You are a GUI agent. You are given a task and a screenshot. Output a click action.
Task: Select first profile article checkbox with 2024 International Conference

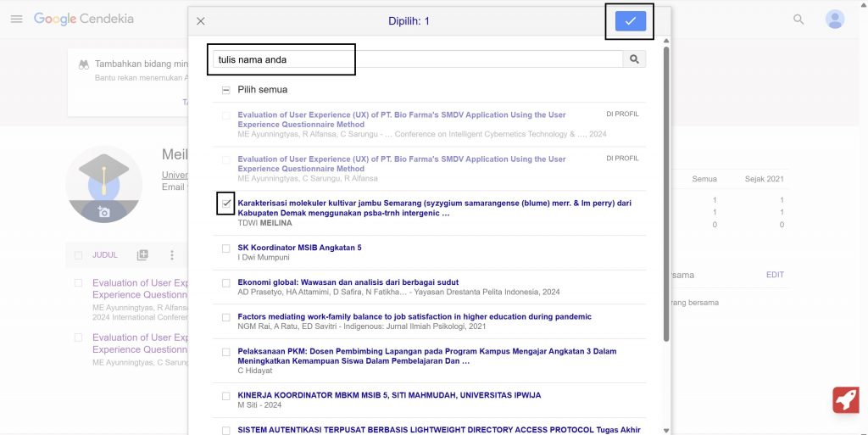(x=78, y=283)
